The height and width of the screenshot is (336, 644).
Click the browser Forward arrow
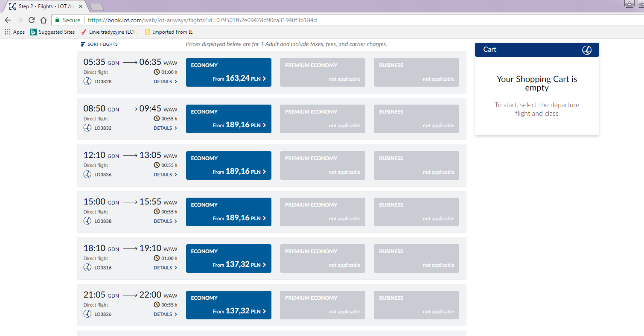point(20,20)
